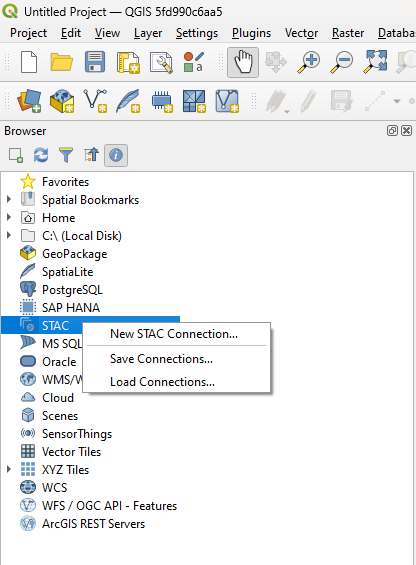416x565 pixels.
Task: Toggle the Enable Properties Widget info button
Action: point(116,155)
